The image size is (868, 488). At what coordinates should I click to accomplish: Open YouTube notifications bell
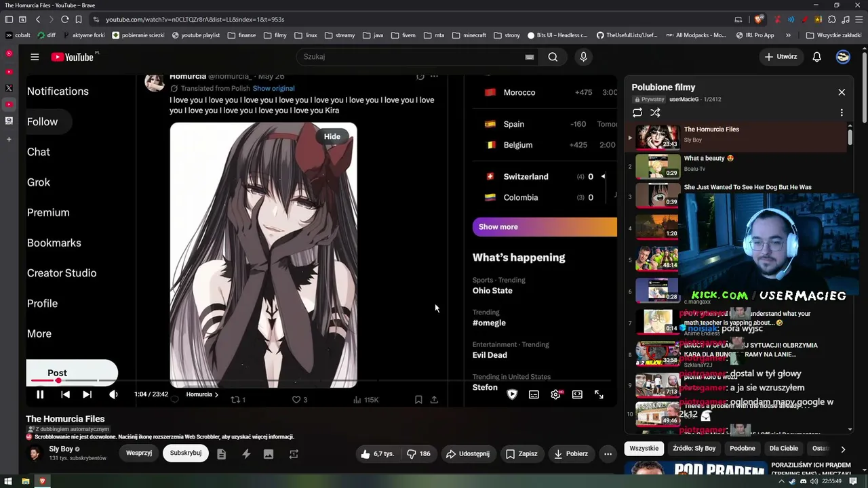pyautogui.click(x=816, y=57)
